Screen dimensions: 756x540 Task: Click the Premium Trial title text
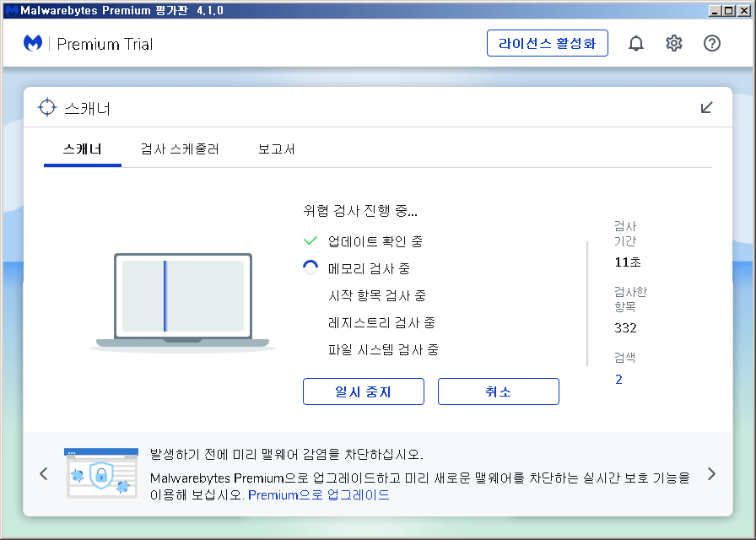tap(105, 44)
